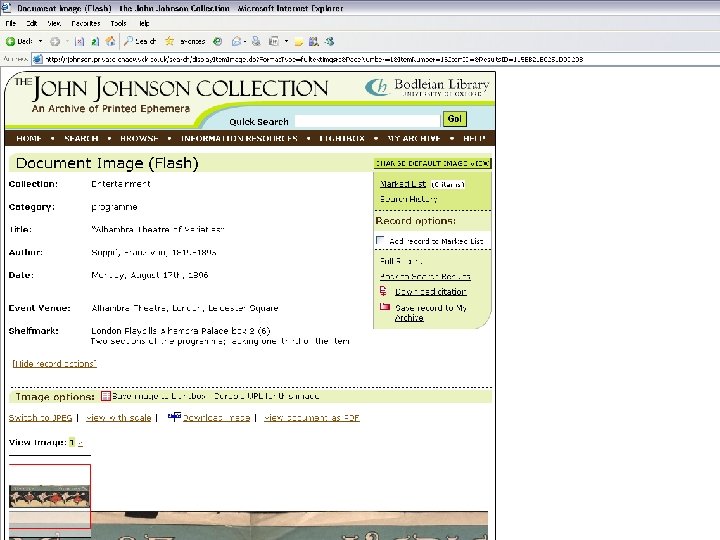Click Back to Search Results link
Screen dimensions: 720x540
425,276
